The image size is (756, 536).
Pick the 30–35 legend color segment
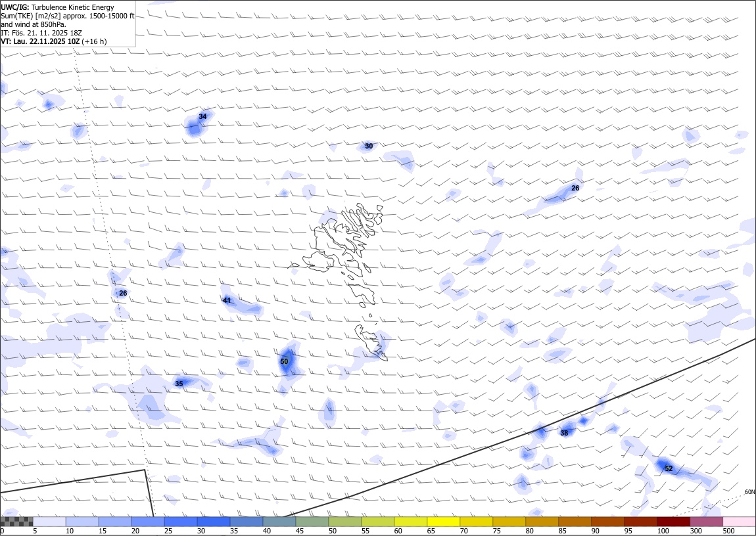[214, 522]
